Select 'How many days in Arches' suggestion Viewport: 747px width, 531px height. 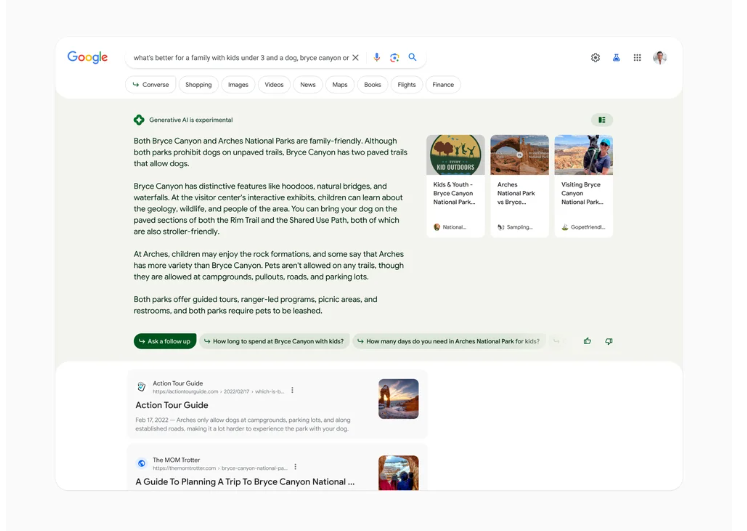coord(449,341)
